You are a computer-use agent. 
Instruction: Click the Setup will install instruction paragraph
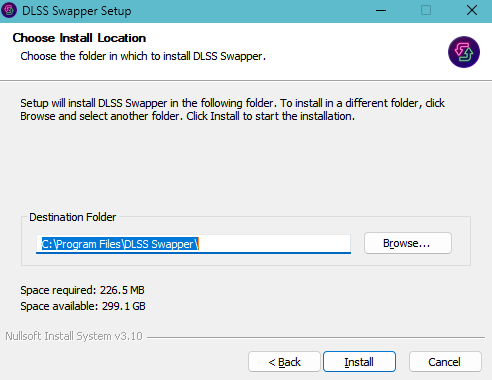[232, 110]
